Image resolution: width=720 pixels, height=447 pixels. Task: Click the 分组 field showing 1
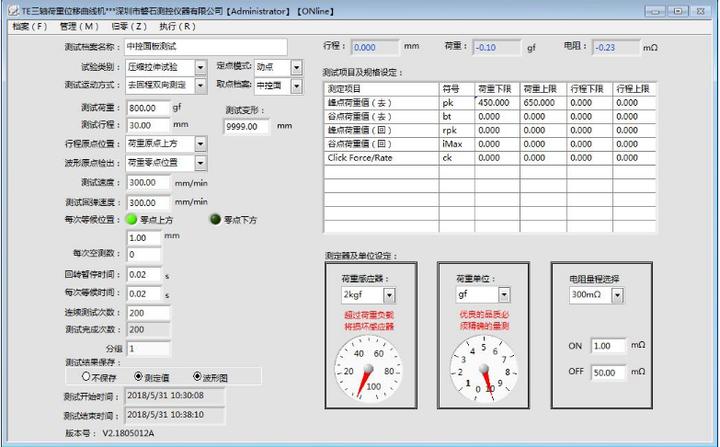click(148, 349)
